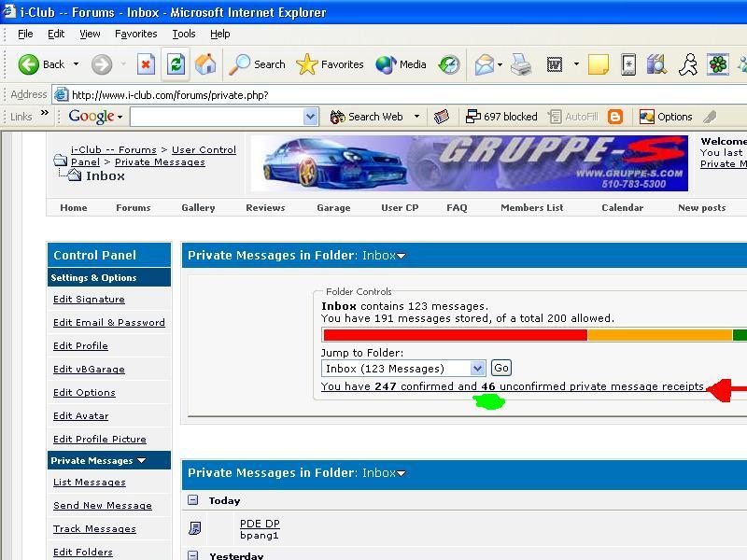Expand the Private Messages sidebar section

pos(142,460)
